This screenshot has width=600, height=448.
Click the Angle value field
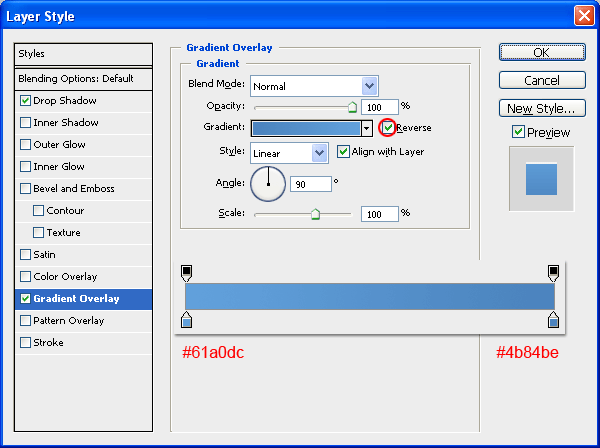[x=311, y=184]
